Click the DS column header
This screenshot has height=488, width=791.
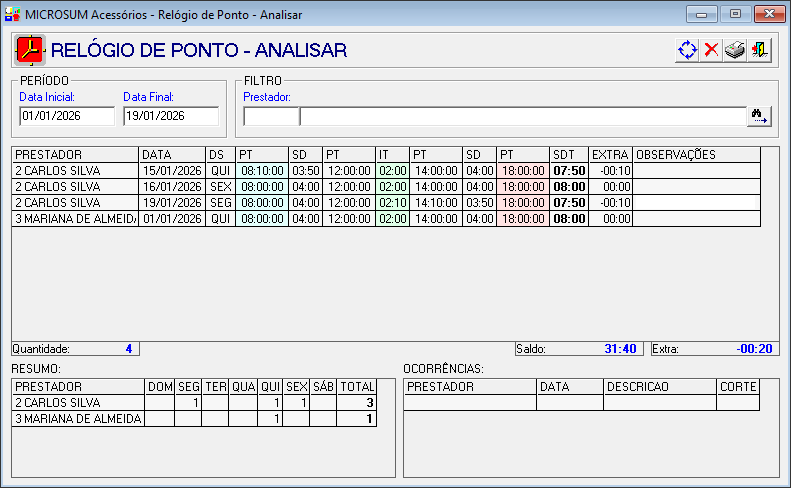pyautogui.click(x=220, y=154)
